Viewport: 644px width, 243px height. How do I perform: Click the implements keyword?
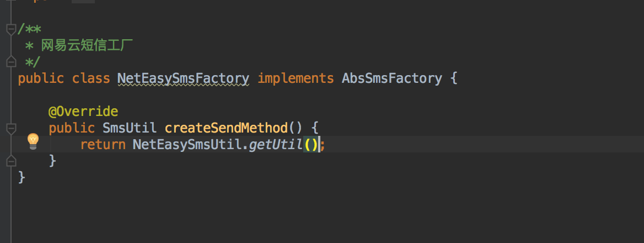[x=296, y=78]
